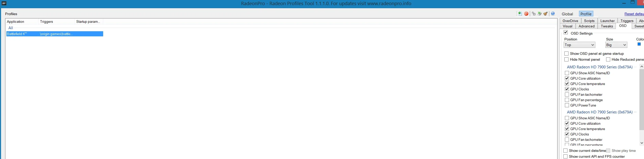Click the Startup param column header
Image resolution: width=644 pixels, height=159 pixels.
(x=89, y=22)
